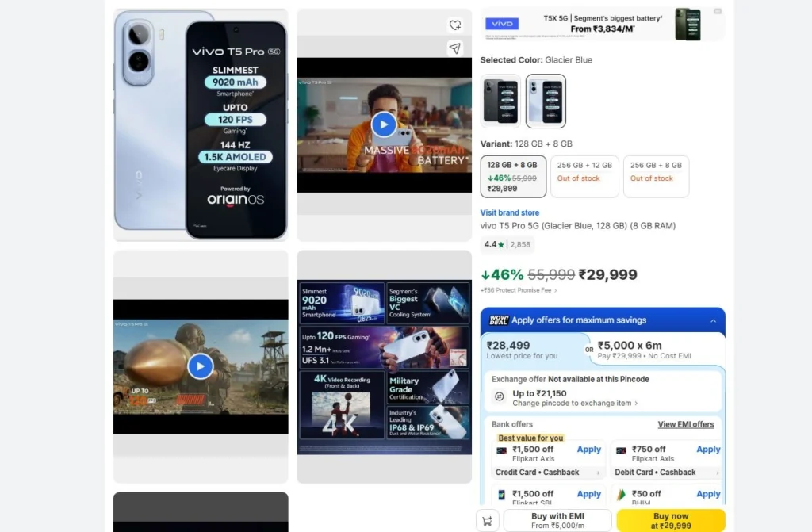
Task: Choose the 128 GB + 8 GB variant
Action: coord(513,177)
